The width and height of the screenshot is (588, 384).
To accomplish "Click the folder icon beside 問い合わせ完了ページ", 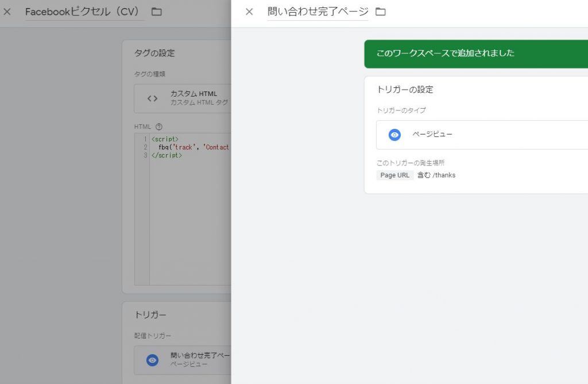I will (x=380, y=11).
